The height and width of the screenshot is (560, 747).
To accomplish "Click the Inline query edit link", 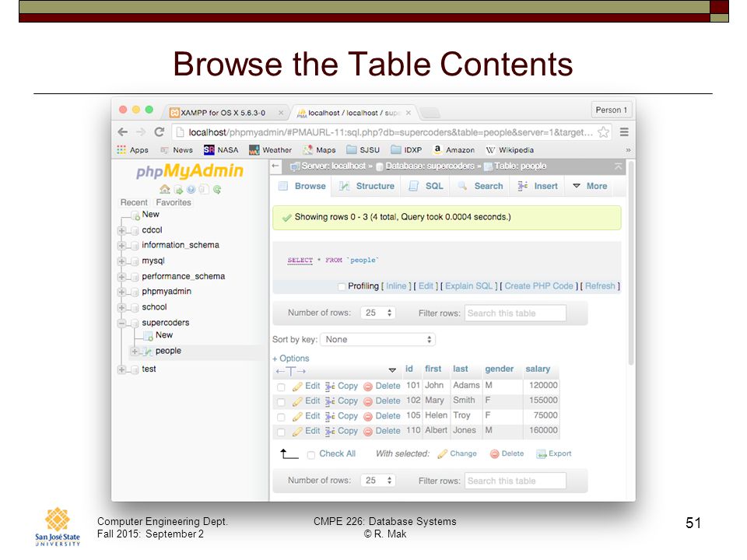I will [x=396, y=285].
